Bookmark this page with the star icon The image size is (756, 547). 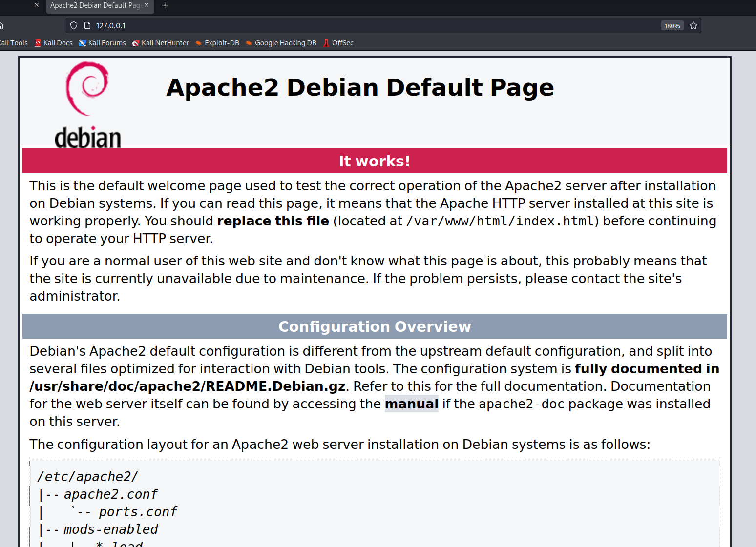(x=693, y=25)
